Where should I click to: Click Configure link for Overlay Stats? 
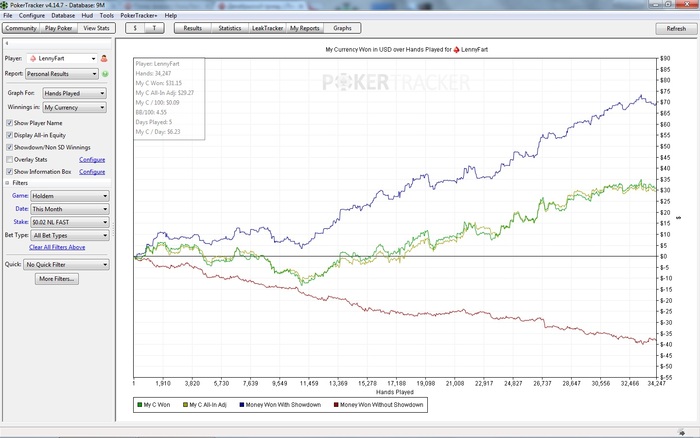click(x=92, y=160)
